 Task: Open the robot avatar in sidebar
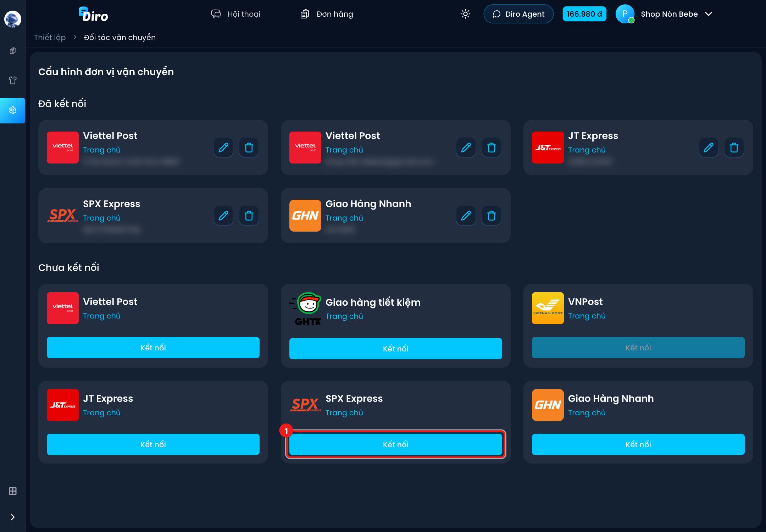coord(12,19)
